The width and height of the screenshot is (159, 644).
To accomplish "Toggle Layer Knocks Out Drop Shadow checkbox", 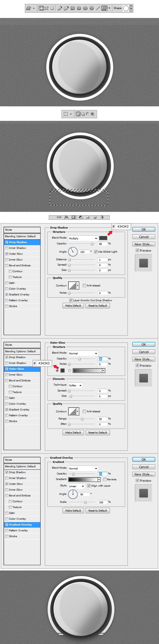I will [71, 300].
